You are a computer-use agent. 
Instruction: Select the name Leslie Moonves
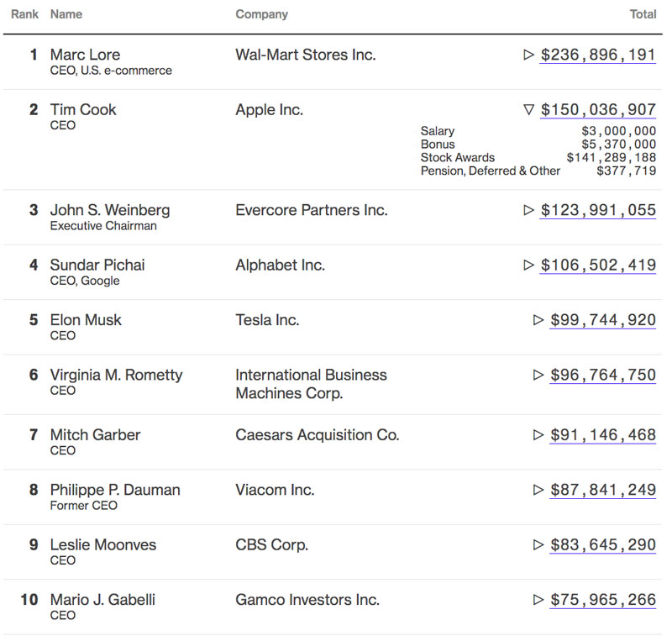(103, 544)
